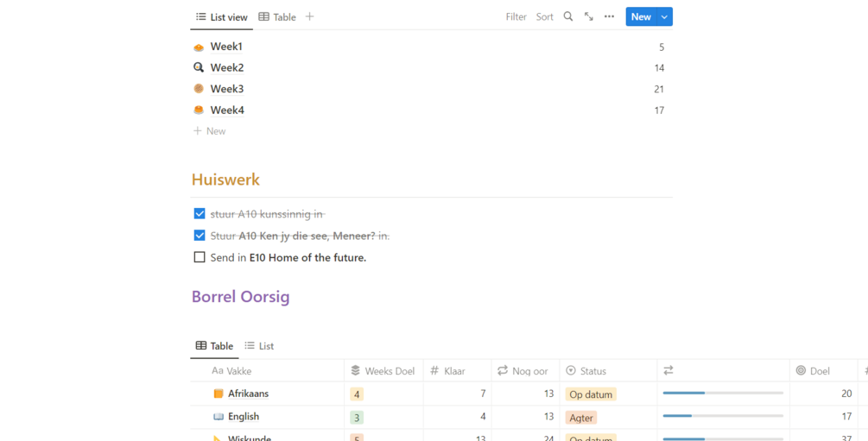Screen dimensions: 868x441
Task: Uncheck 'Ken jy die see, Meneer?' checkbox
Action: pyautogui.click(x=200, y=236)
